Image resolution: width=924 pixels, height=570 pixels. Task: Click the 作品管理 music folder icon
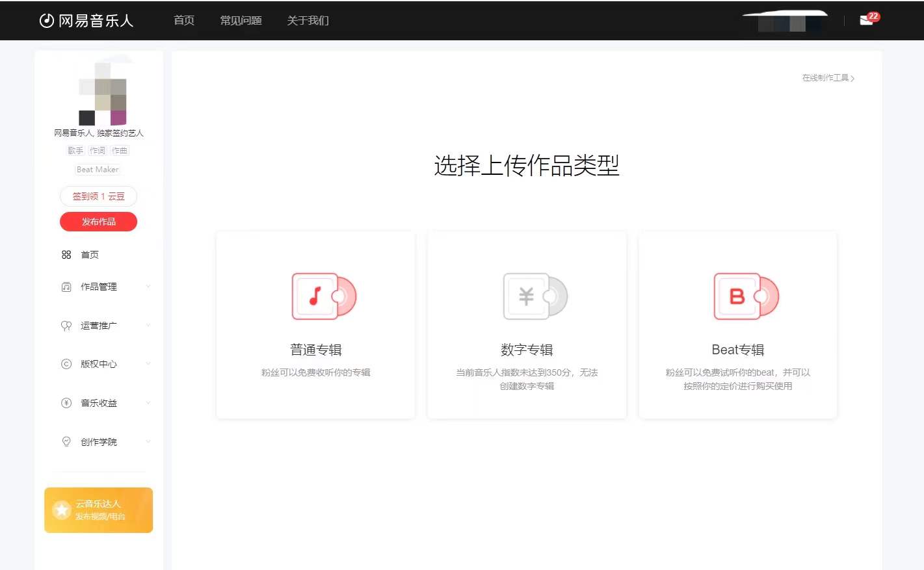(66, 287)
